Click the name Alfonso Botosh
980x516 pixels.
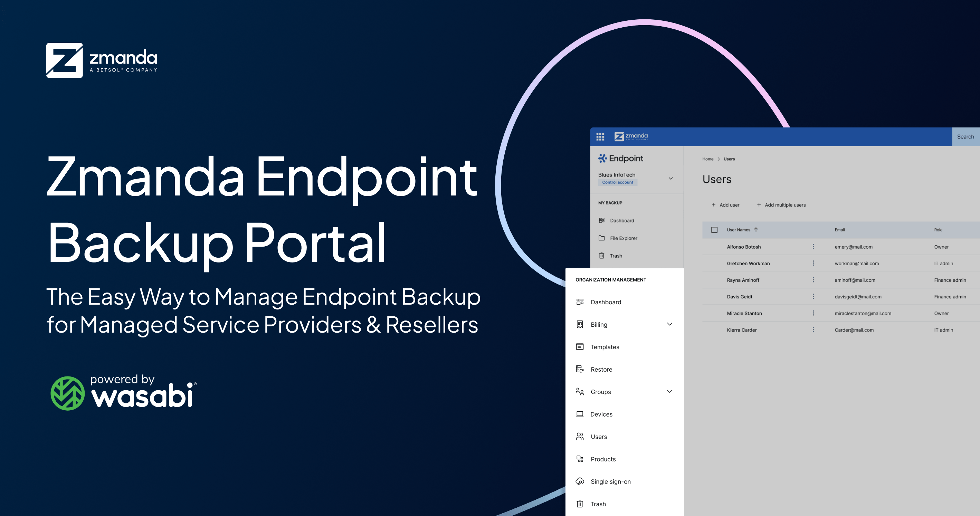pos(744,247)
